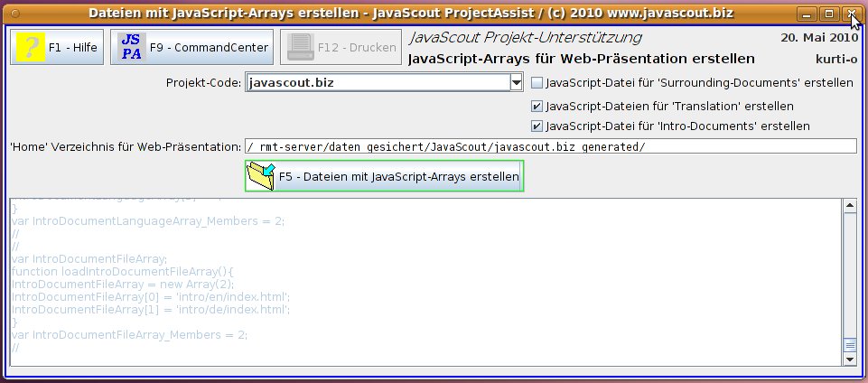Enable the 'Surrounding-Documents' JavaScript file checkbox
Screen dimensions: 868x383
(x=537, y=83)
